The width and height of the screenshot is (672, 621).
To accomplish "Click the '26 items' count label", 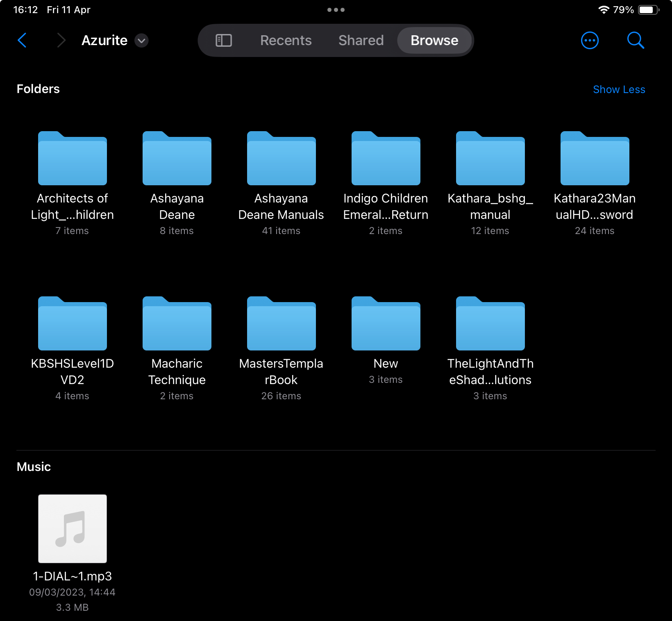I will 281,396.
